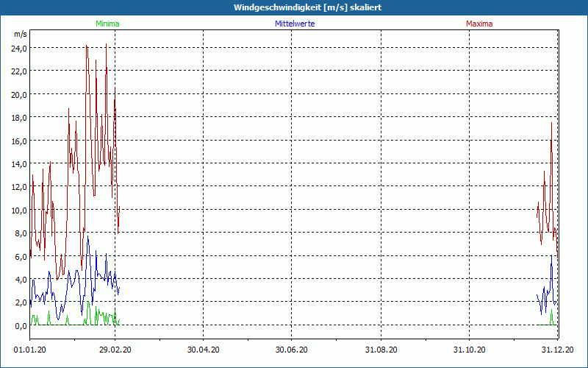Click the 12,0 y-axis value
This screenshot has width=588, height=368.
18,187
